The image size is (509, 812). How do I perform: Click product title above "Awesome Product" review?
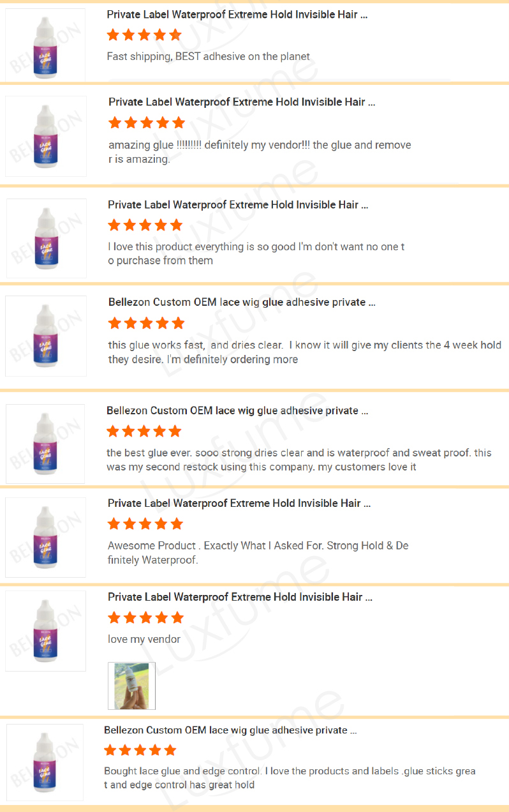pos(239,504)
